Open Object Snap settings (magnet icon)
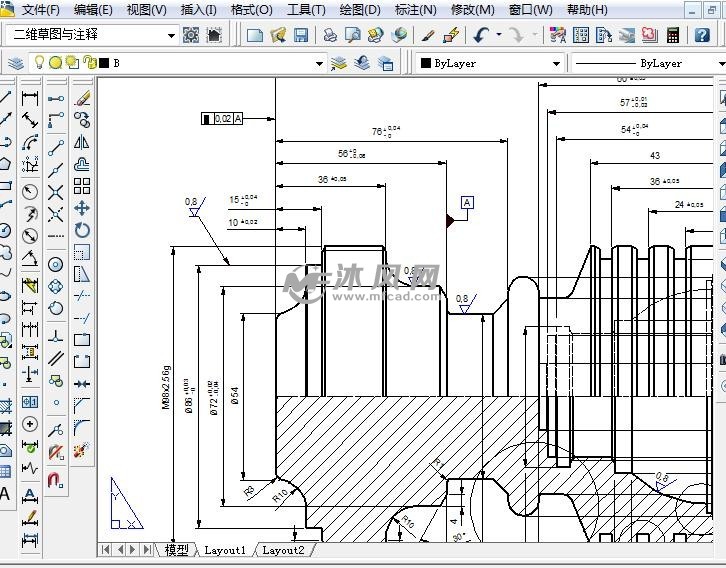The width and height of the screenshot is (726, 568). 56,480
